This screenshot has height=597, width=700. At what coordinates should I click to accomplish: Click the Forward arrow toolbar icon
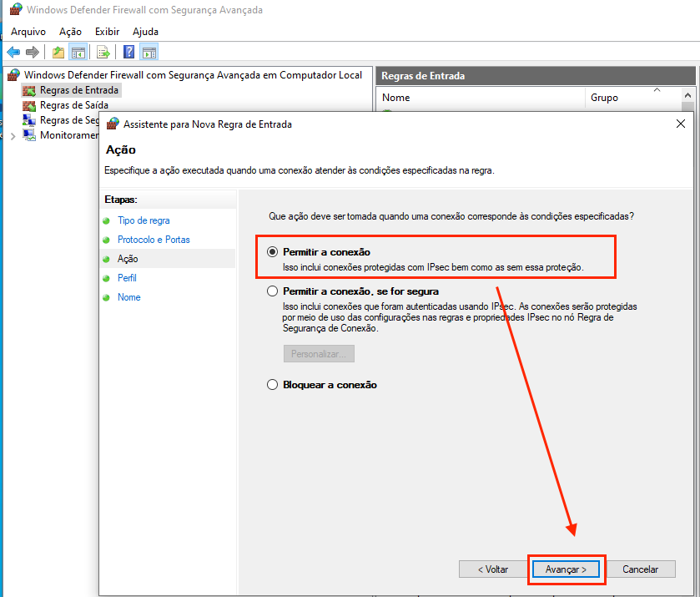[33, 53]
